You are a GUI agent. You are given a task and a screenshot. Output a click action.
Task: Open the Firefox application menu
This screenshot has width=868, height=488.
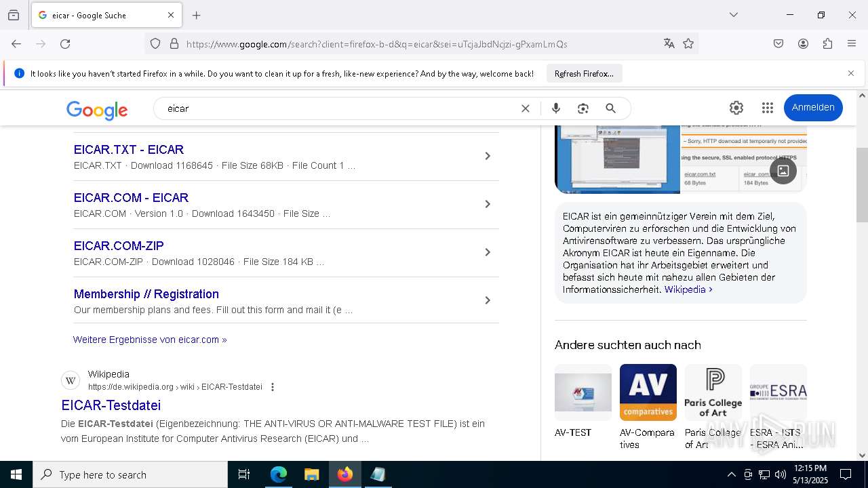852,44
